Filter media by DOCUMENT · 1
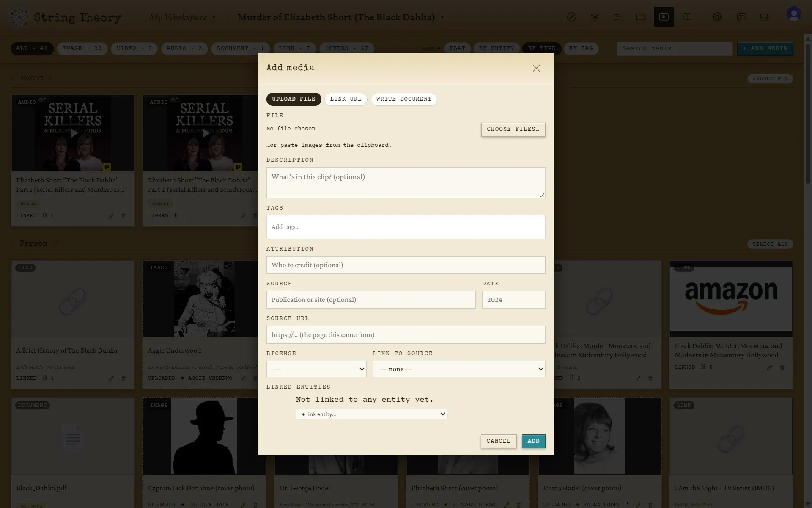Image resolution: width=812 pixels, height=508 pixels. [x=240, y=49]
